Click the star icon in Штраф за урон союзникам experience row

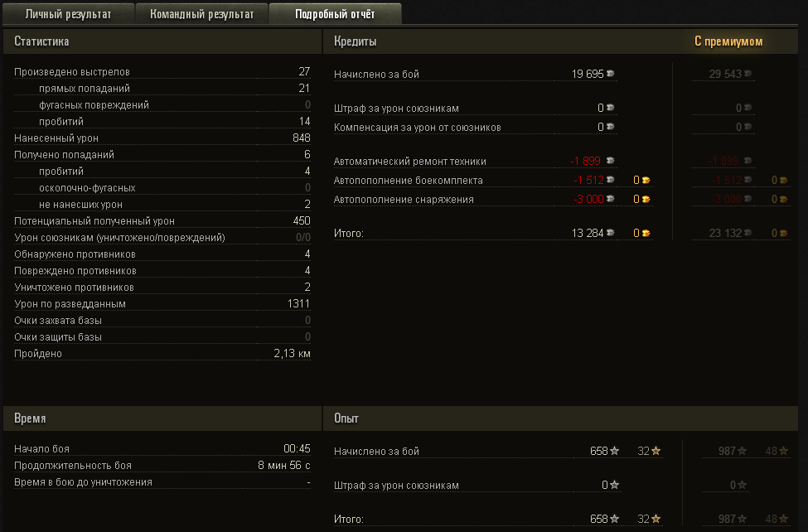click(615, 485)
